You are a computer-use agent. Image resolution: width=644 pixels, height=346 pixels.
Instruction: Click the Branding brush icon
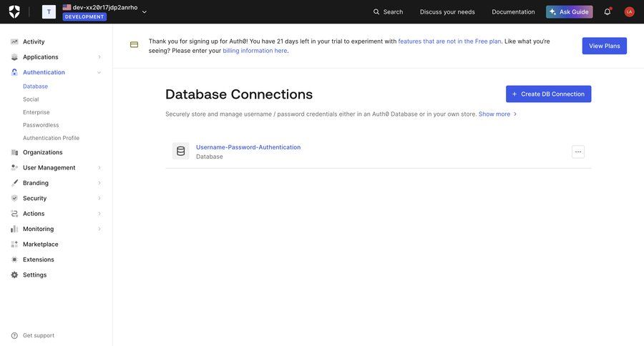click(x=14, y=183)
